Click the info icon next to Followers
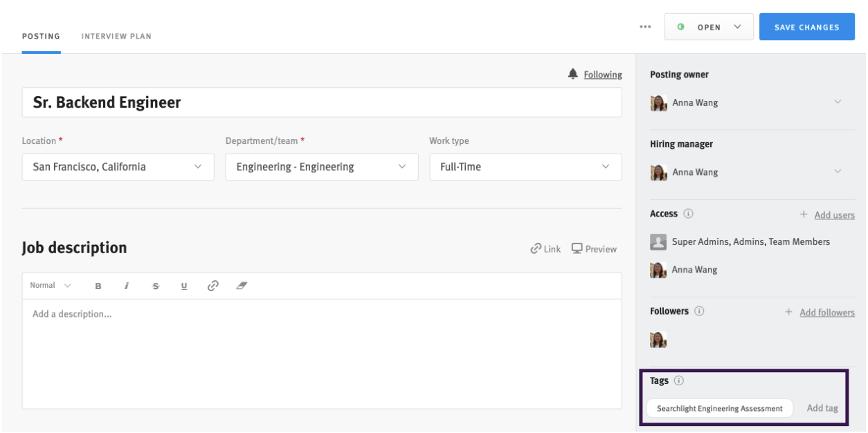868x433 pixels. pos(700,311)
